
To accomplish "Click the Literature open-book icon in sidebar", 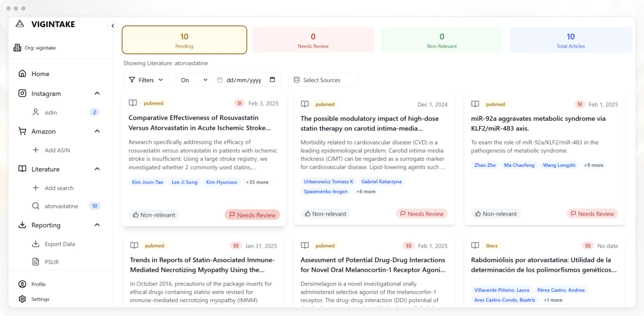I will 22,169.
